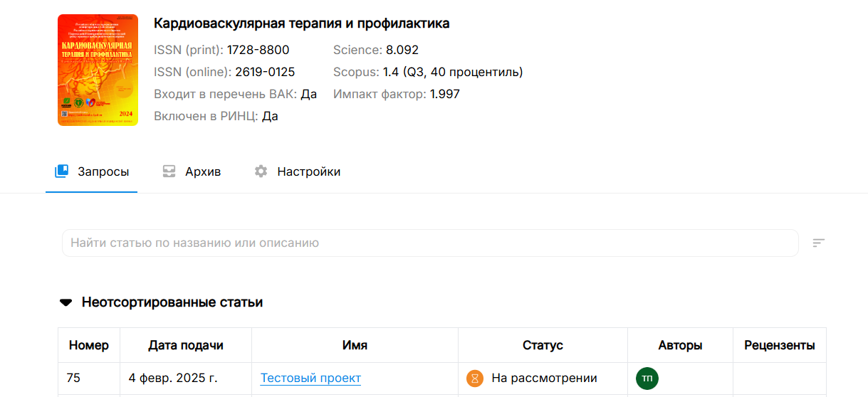Screen dimensions: 868x397
Task: Open the Тестовый проект link
Action: [x=310, y=379]
